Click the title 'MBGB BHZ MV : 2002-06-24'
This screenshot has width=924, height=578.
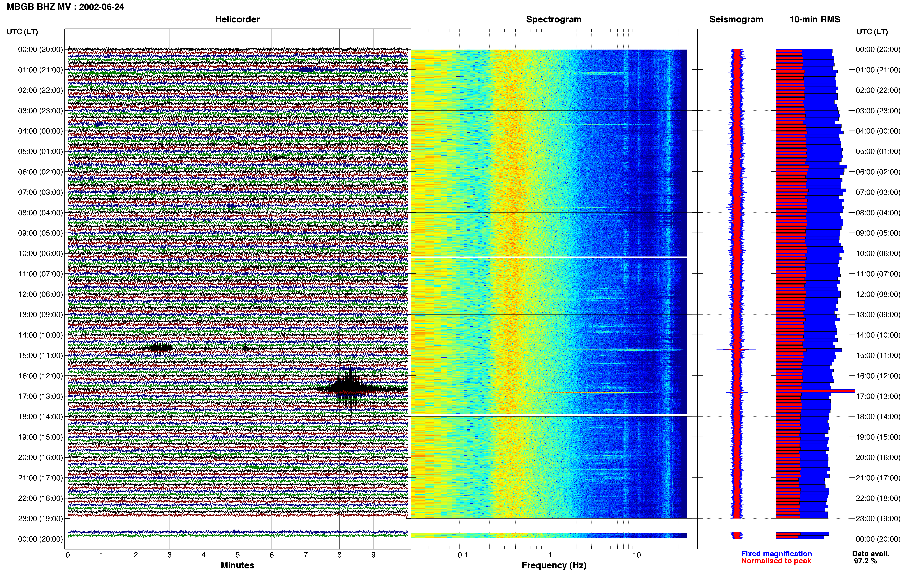(x=65, y=7)
